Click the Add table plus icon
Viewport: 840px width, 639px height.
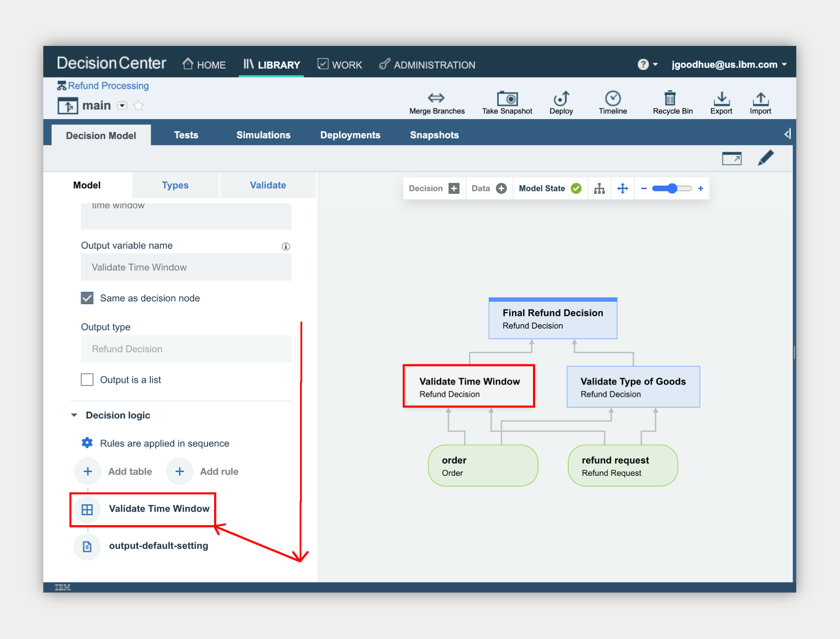88,471
